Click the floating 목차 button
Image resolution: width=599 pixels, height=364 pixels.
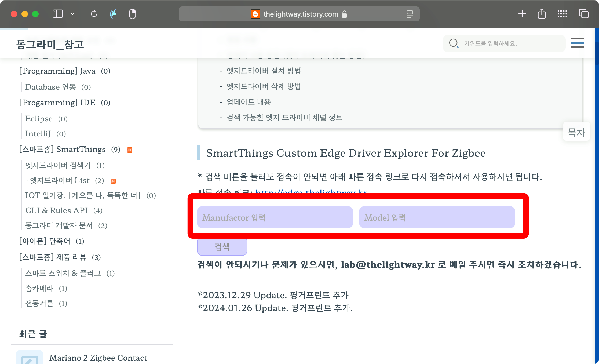576,132
